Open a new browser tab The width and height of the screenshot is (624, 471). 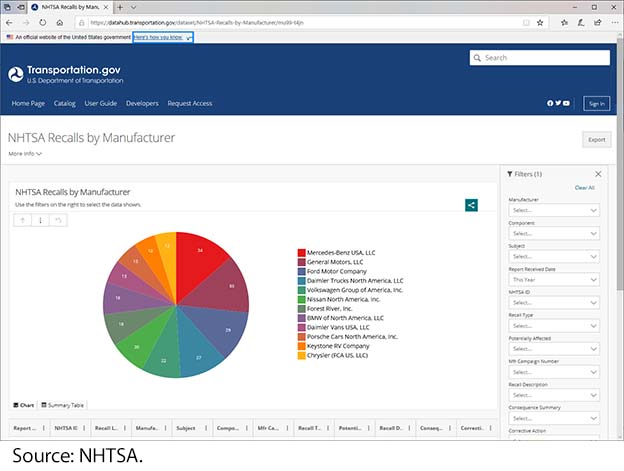tap(120, 7)
